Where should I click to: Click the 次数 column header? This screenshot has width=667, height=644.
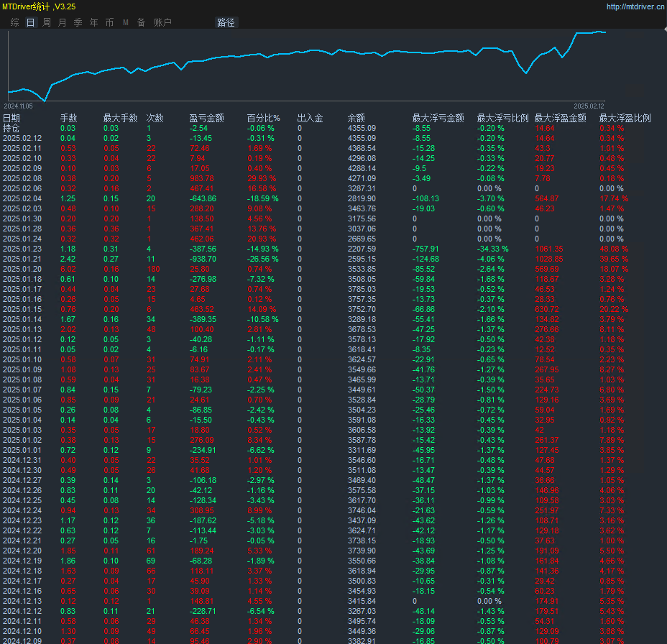click(155, 119)
